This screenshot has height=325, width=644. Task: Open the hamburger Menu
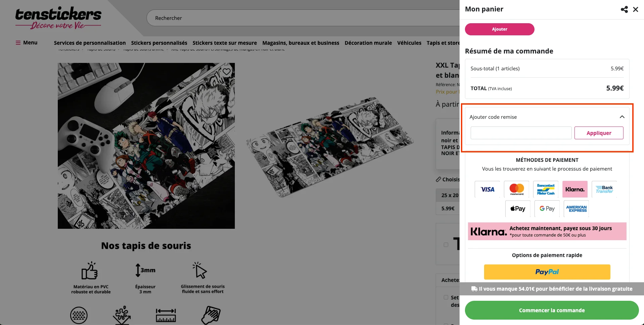[x=27, y=43]
